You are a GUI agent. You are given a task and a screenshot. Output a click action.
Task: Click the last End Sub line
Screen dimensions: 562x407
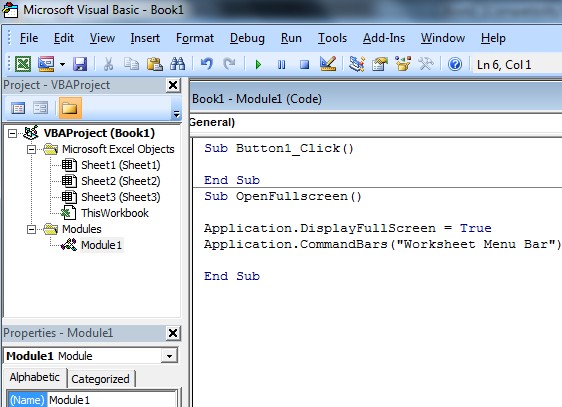click(x=232, y=276)
